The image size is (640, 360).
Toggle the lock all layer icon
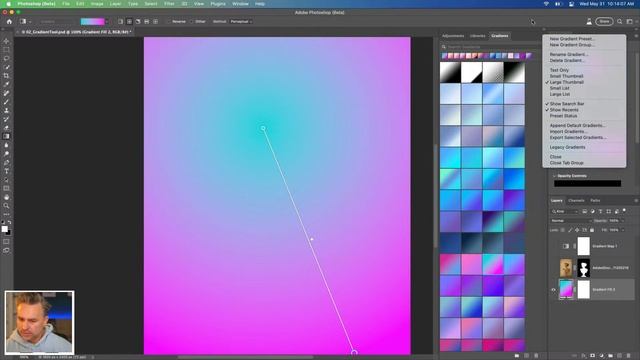592,230
